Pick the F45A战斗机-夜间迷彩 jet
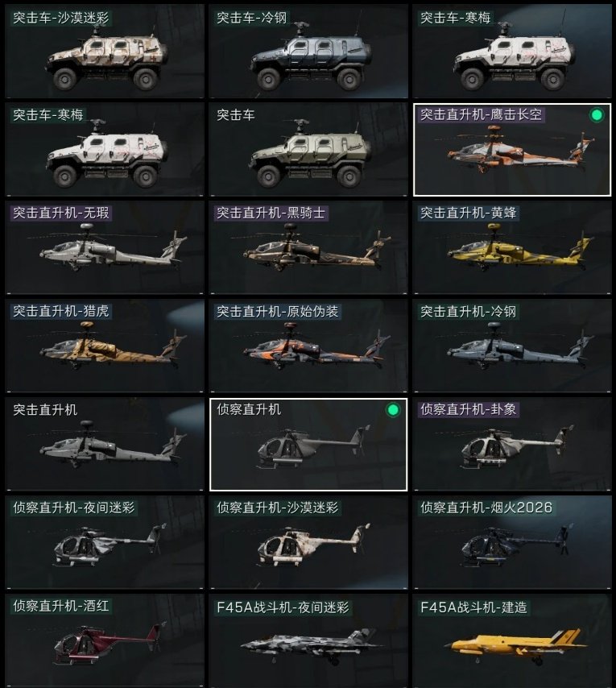Viewport: 616px width, 688px height. [308, 640]
